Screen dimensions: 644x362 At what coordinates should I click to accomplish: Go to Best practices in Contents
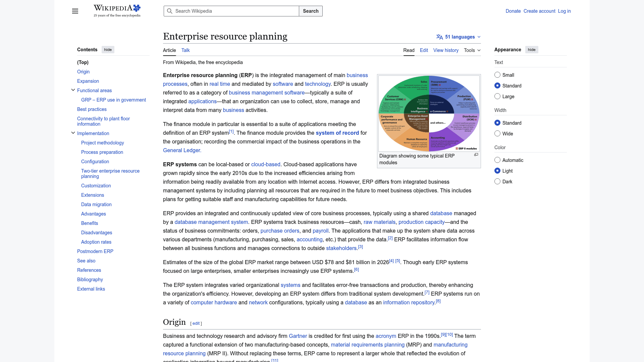[x=92, y=109]
